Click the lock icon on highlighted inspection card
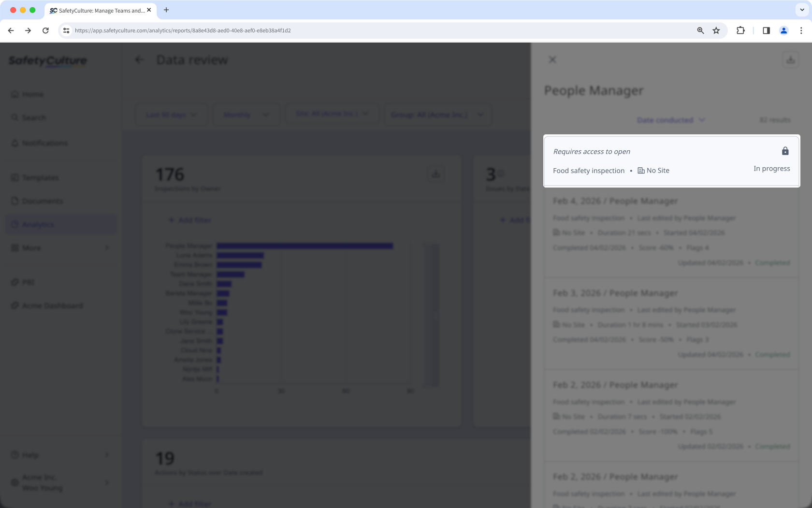This screenshot has height=508, width=812. 785,151
